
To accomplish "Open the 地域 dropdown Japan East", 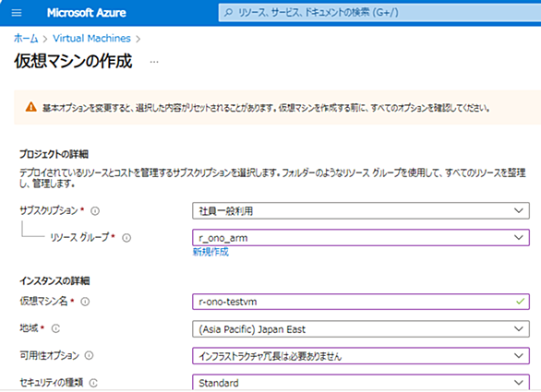I will click(x=361, y=329).
